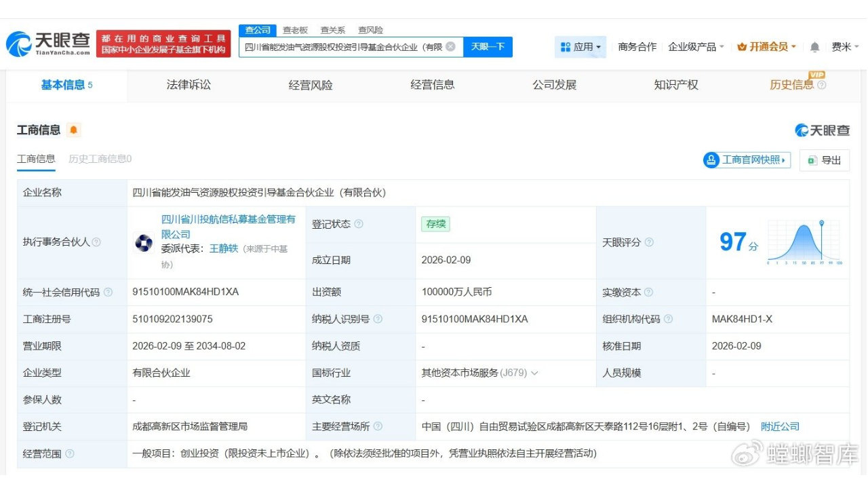Switch to the 法律诉讼 tab

[188, 86]
